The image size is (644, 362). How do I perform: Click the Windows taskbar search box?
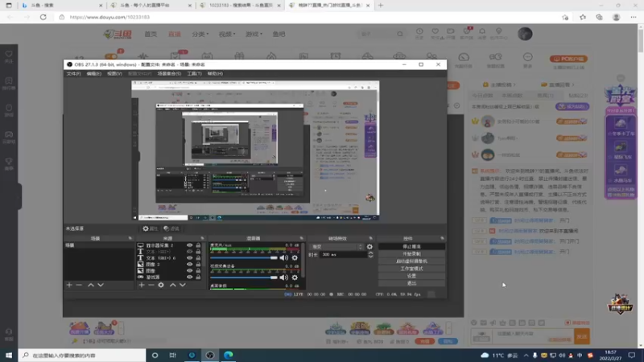pyautogui.click(x=82, y=355)
